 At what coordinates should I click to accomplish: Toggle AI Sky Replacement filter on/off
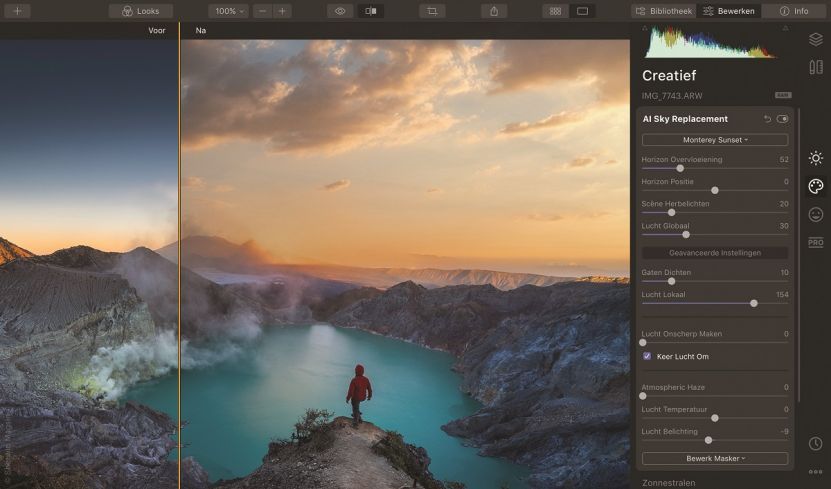(782, 119)
